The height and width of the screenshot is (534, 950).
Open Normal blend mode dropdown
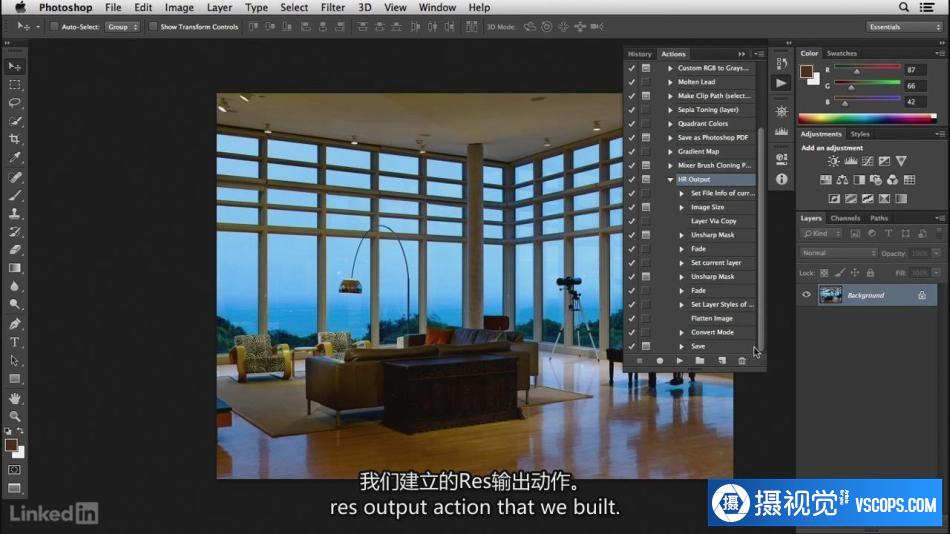click(x=839, y=253)
